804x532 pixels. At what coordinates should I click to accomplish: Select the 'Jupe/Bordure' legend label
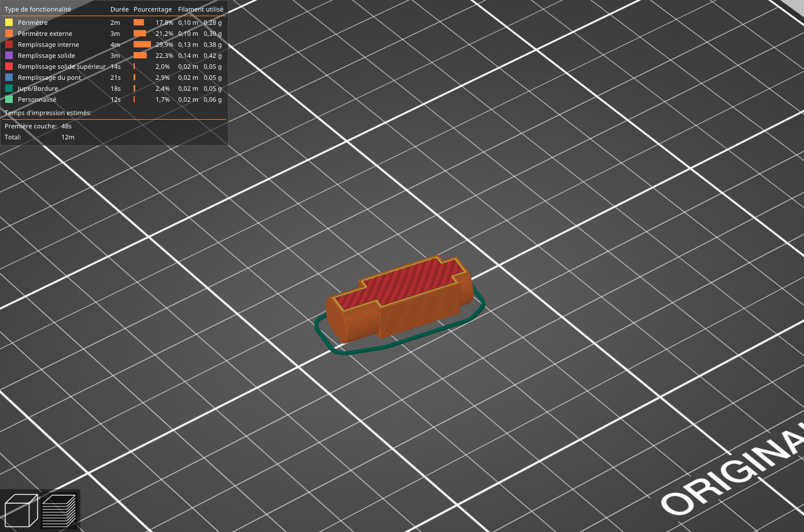(x=38, y=88)
